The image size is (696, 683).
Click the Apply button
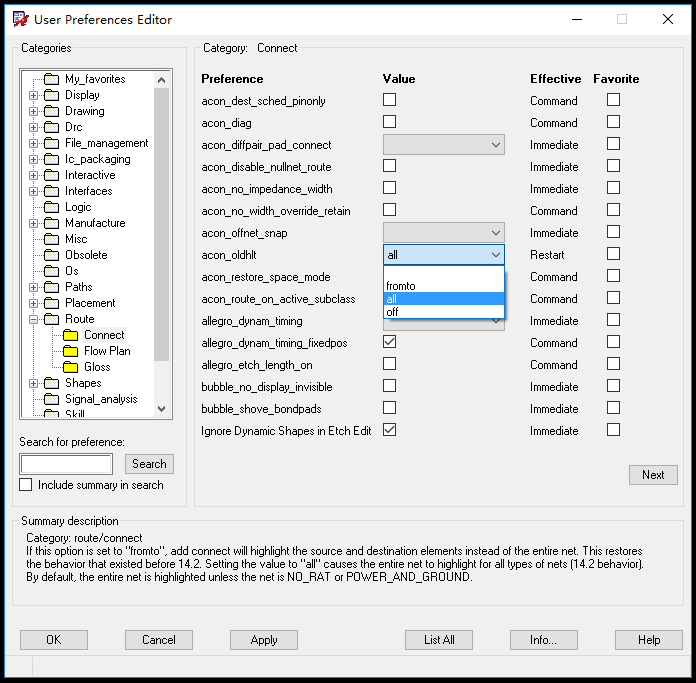click(x=264, y=640)
